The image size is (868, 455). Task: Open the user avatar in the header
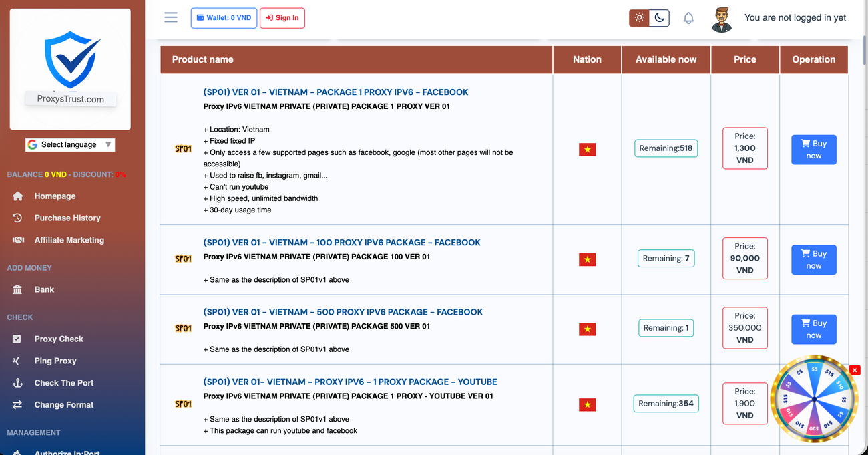click(722, 19)
